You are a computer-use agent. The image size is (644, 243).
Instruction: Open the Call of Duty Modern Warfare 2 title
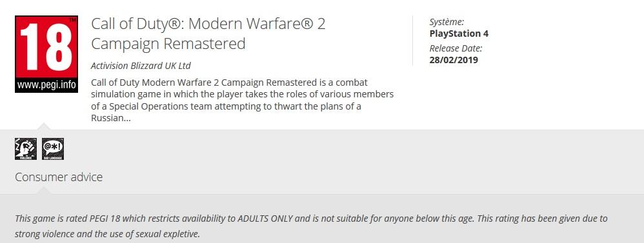pos(208,24)
